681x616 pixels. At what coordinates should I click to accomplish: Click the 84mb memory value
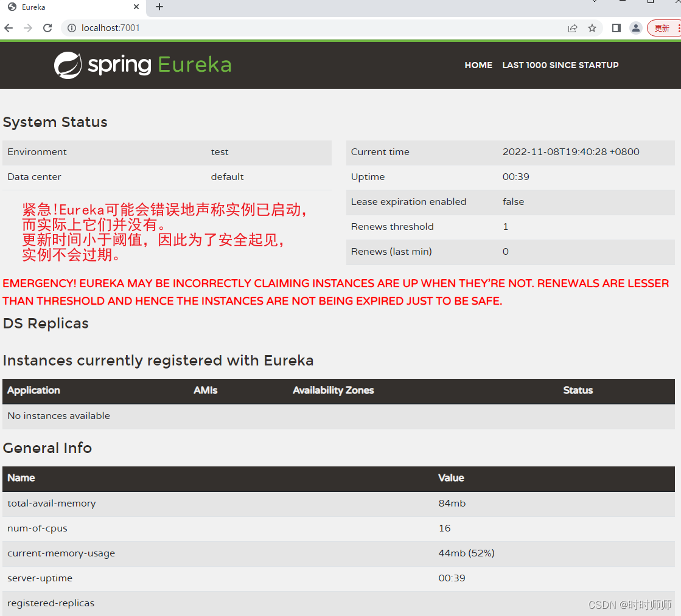tap(452, 504)
